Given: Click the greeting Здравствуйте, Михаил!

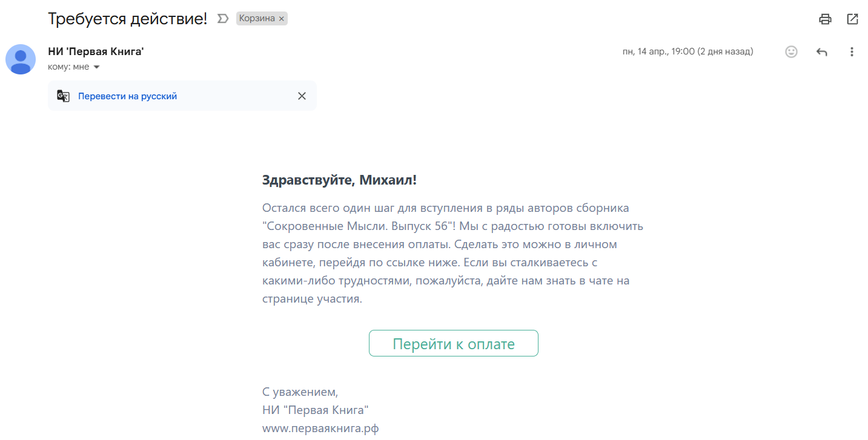Looking at the screenshot, I should pos(339,180).
